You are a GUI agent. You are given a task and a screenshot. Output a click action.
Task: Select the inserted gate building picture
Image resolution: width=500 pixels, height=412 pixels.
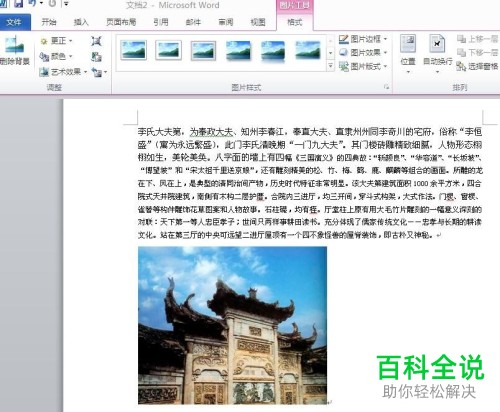[232, 325]
